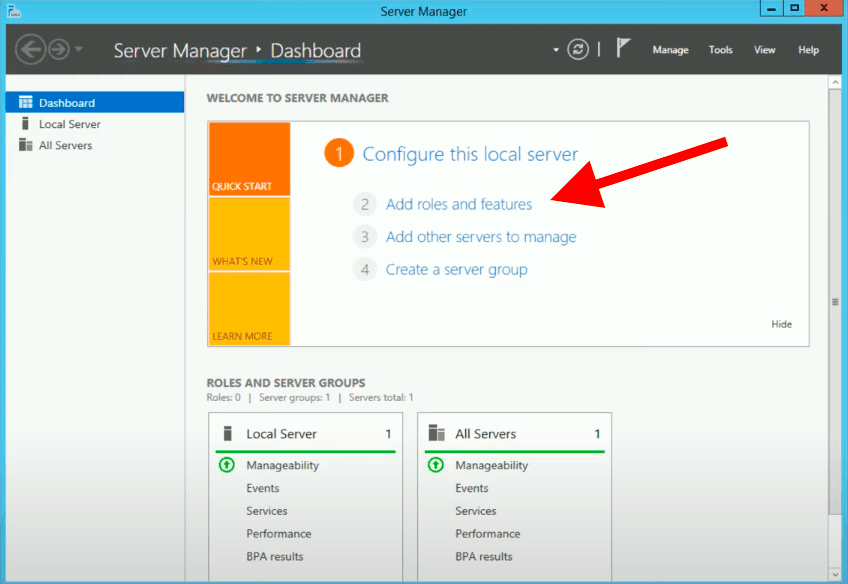Click the Local Server tile server icon

click(x=228, y=433)
